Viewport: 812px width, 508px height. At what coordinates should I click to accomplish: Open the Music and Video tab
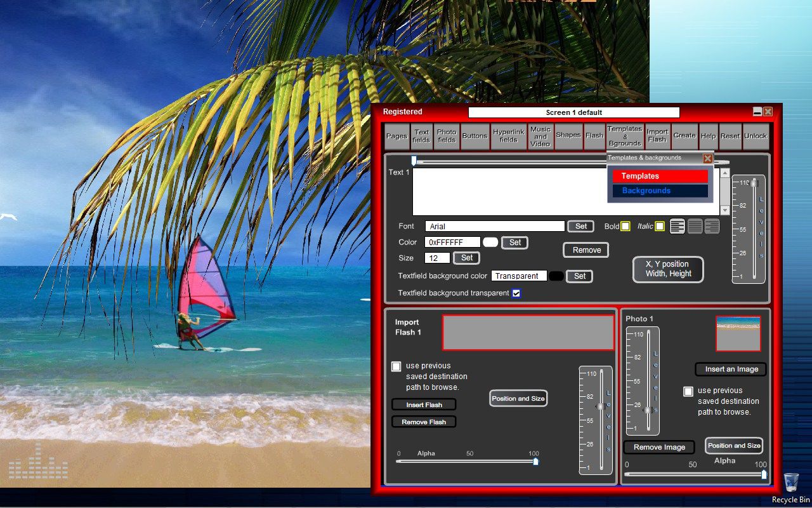click(x=540, y=136)
